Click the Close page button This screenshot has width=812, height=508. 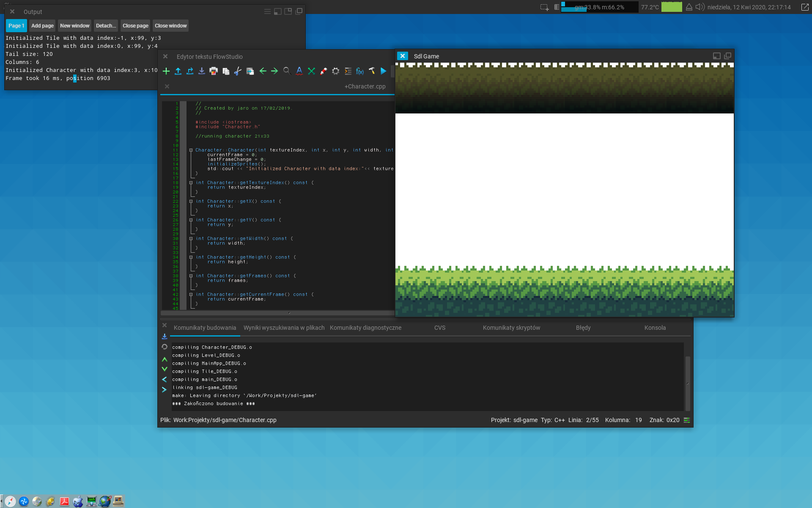135,25
